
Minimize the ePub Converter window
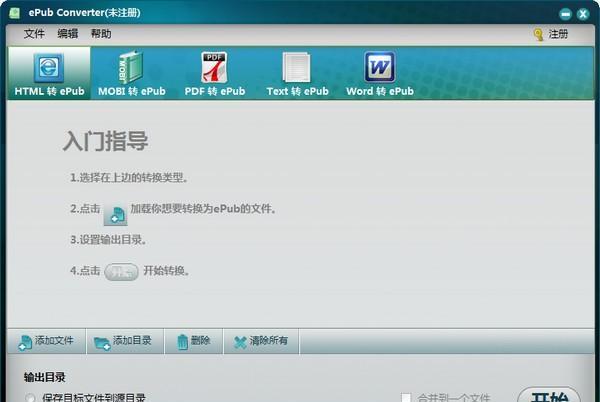point(565,15)
